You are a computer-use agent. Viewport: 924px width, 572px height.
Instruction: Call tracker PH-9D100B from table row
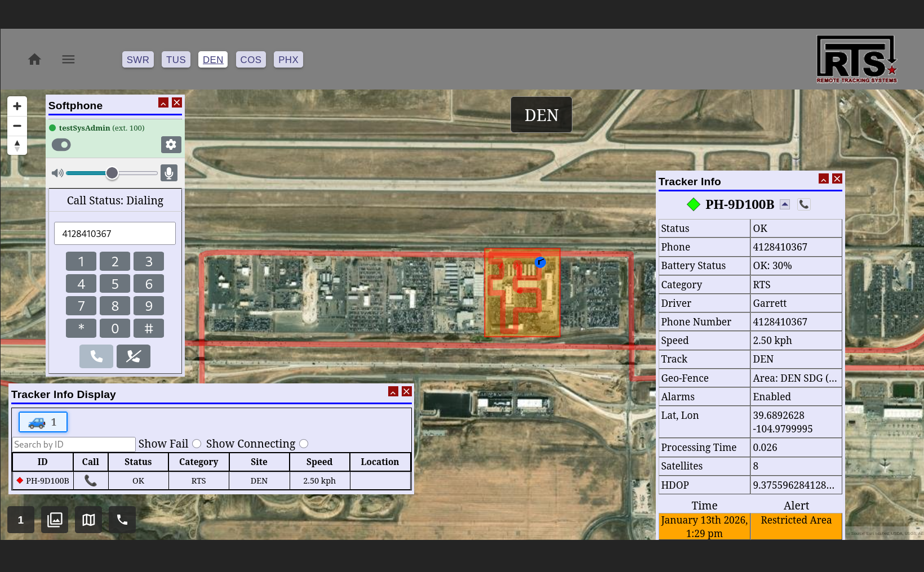90,480
